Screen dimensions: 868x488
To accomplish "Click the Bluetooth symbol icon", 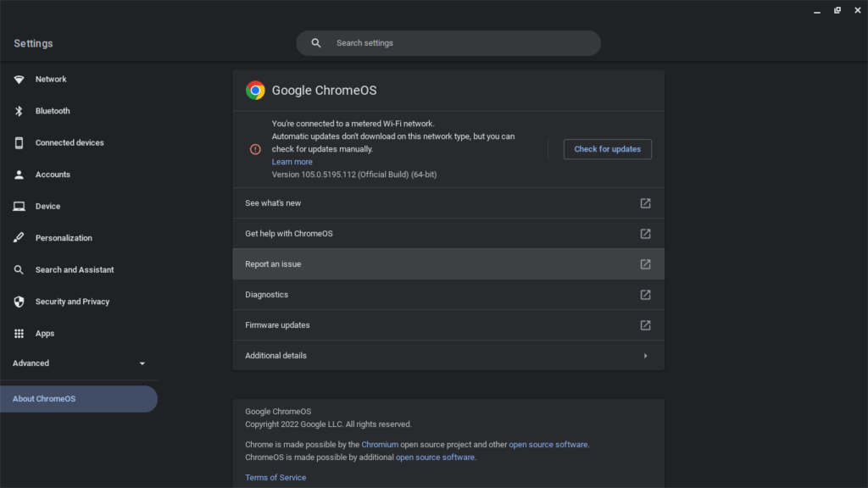I will pos(19,111).
